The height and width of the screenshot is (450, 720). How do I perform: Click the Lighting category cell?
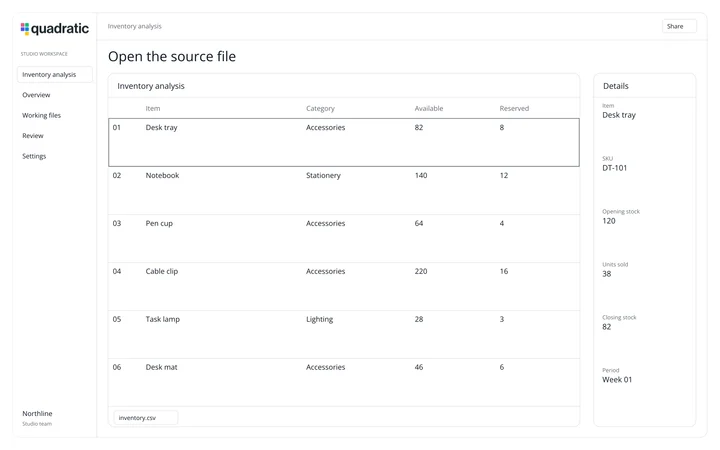[320, 319]
